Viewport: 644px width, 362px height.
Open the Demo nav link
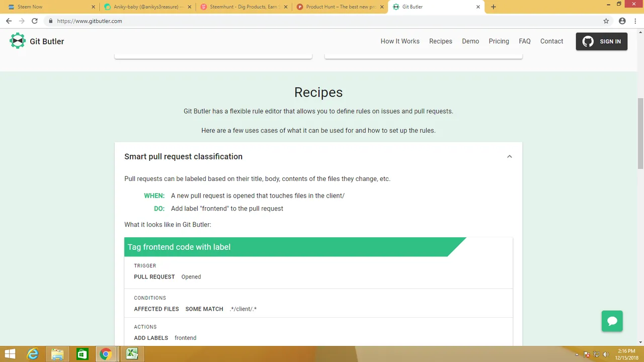point(470,41)
